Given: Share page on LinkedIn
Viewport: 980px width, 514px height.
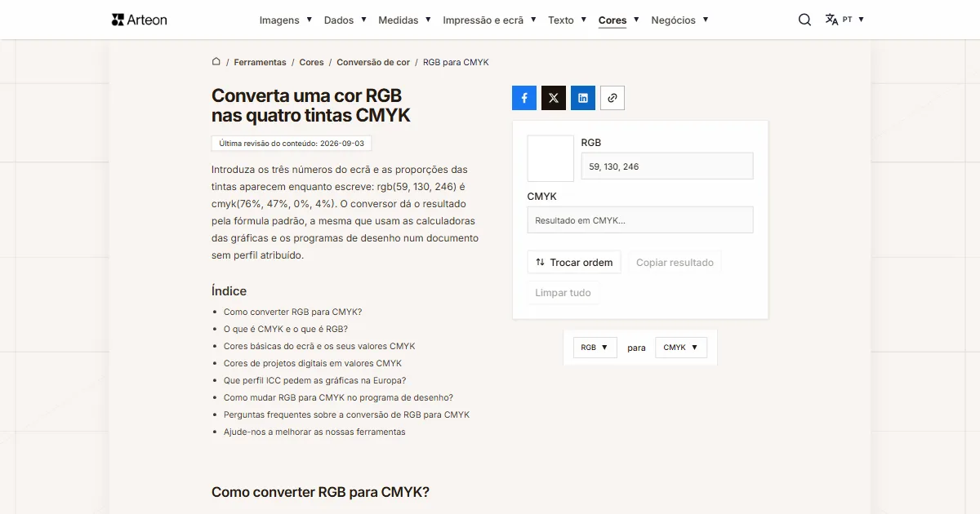Looking at the screenshot, I should 583,98.
